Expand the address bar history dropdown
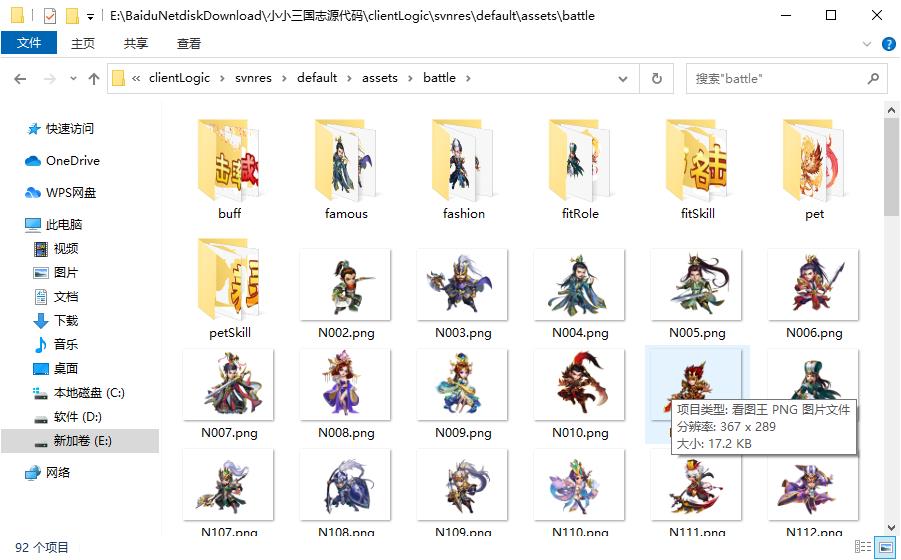This screenshot has height=560, width=901. [x=625, y=79]
